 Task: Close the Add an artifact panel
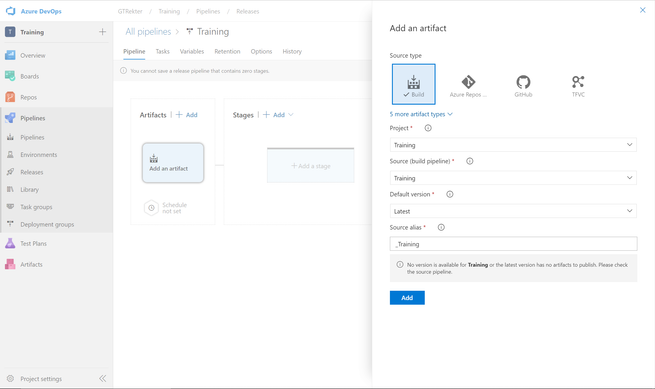coord(642,10)
